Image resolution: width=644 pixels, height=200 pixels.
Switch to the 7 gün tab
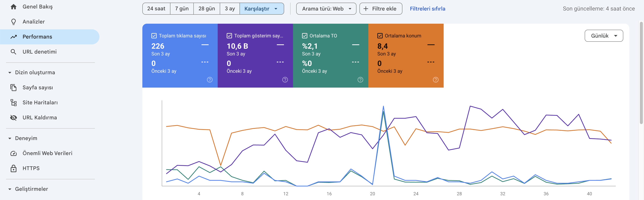click(x=182, y=9)
